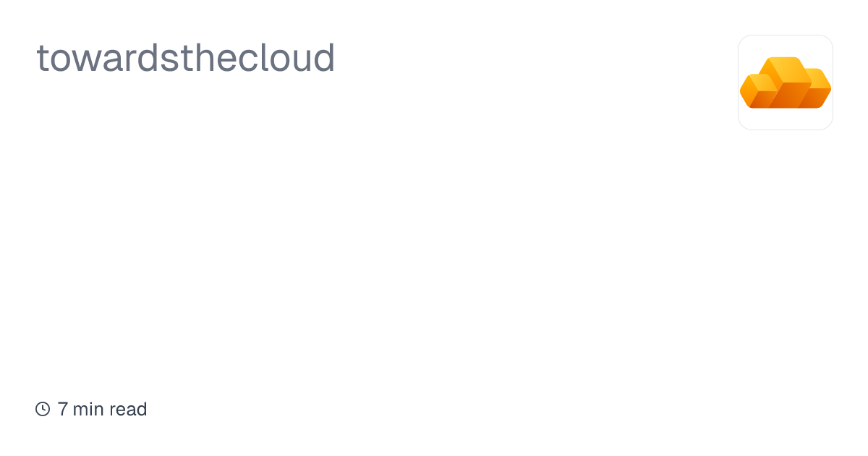The width and height of the screenshot is (868, 456).
Task: Click the "min read" text
Action: coord(110,409)
